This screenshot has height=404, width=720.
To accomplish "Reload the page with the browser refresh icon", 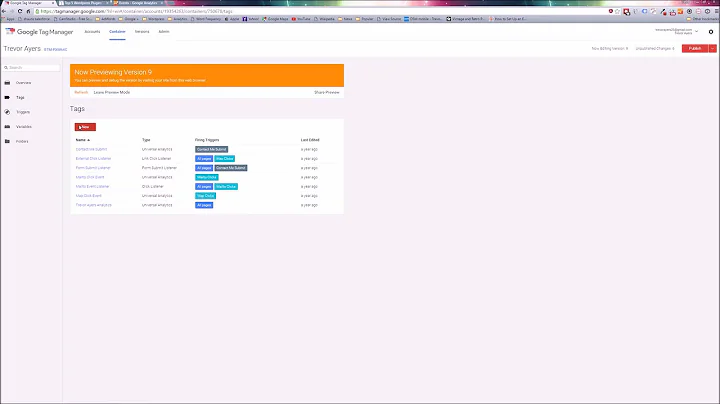I will [20, 11].
